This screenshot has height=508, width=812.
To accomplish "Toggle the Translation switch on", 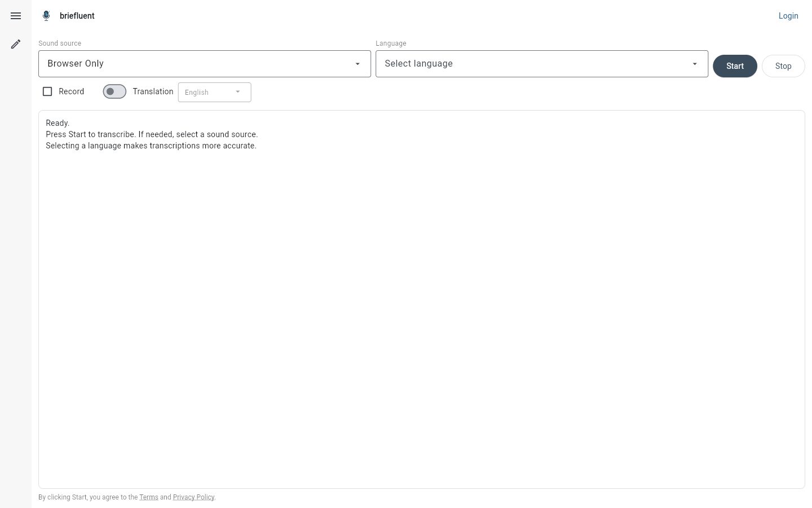I will coord(114,91).
